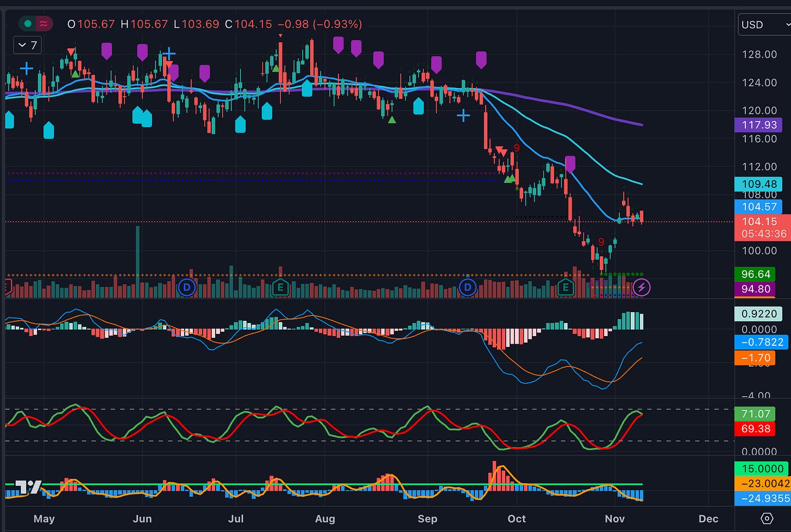
Task: Click the Dec label on time axis
Action: [x=708, y=518]
